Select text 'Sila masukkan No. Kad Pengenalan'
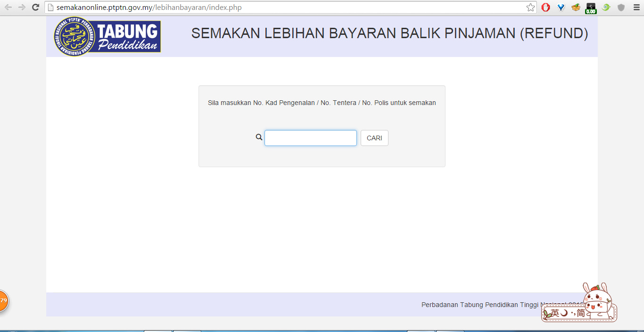The width and height of the screenshot is (644, 332). pyautogui.click(x=261, y=103)
